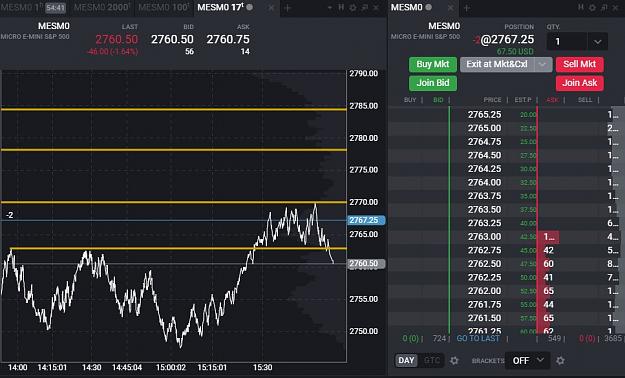625x378 pixels.
Task: Detach the chart panel window icon
Action: [x=365, y=8]
